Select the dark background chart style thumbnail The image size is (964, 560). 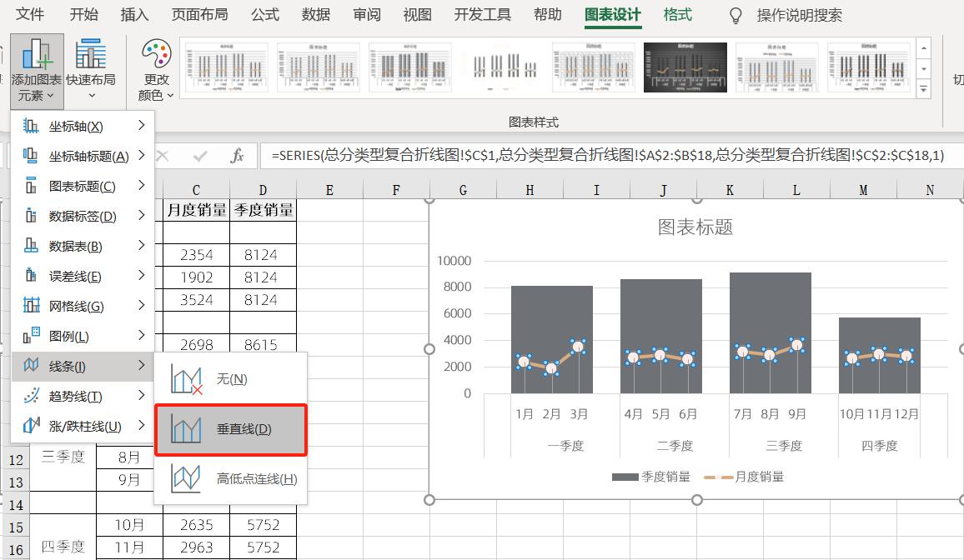tap(685, 67)
